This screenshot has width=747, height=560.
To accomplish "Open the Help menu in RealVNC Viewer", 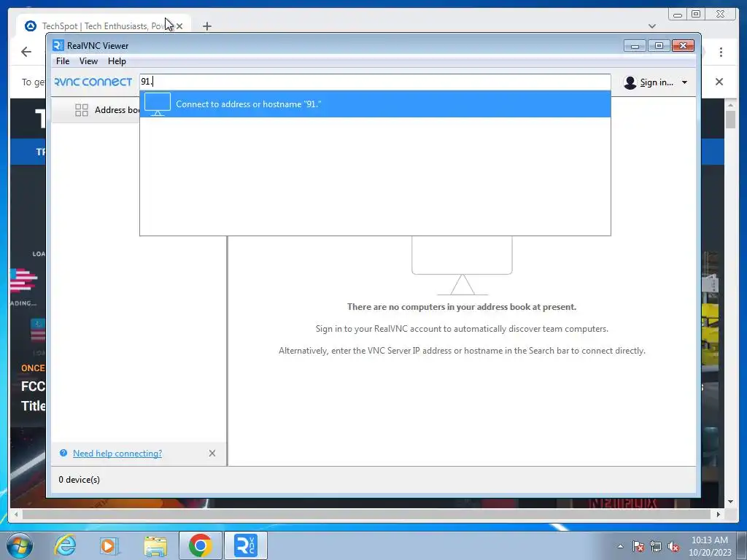I will (117, 61).
